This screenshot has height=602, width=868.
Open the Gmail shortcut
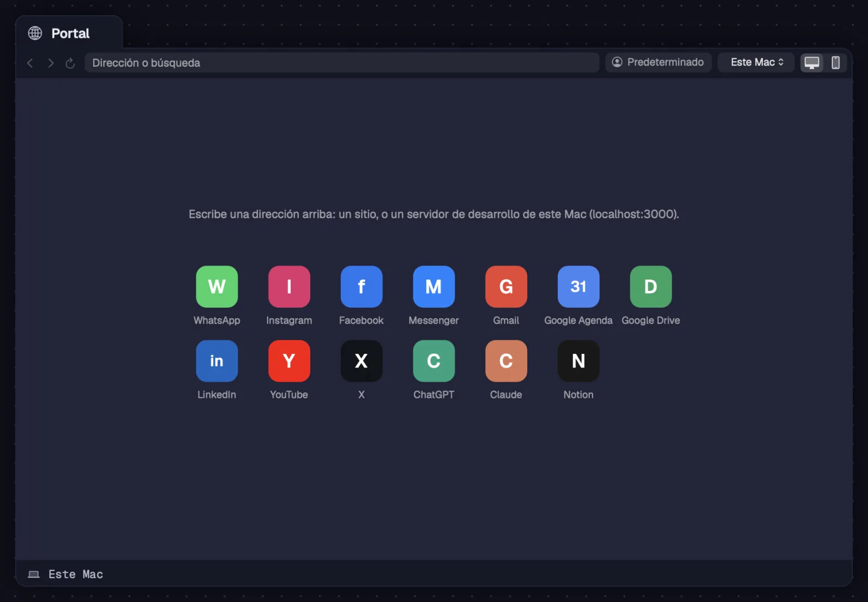(x=506, y=287)
